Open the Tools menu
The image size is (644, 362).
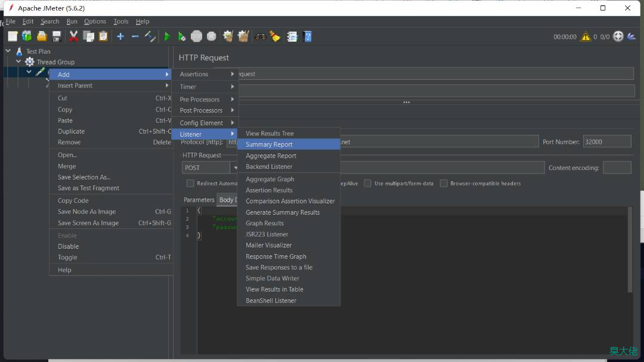pyautogui.click(x=120, y=21)
